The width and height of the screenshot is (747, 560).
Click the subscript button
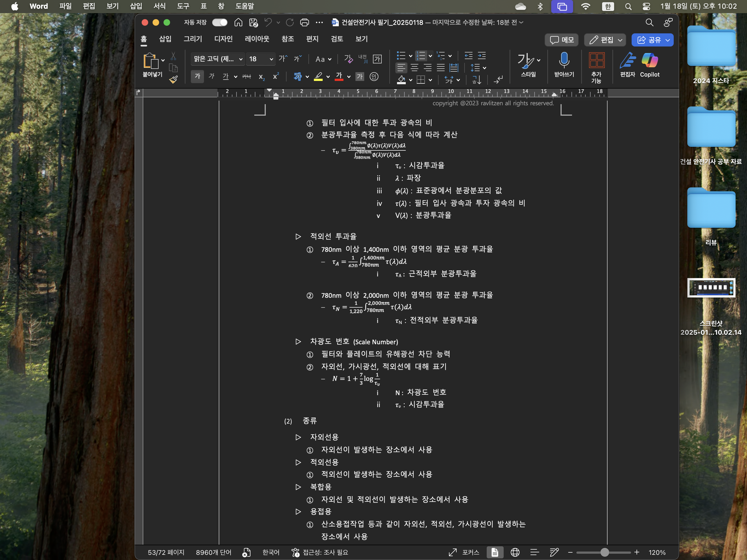[x=261, y=77]
